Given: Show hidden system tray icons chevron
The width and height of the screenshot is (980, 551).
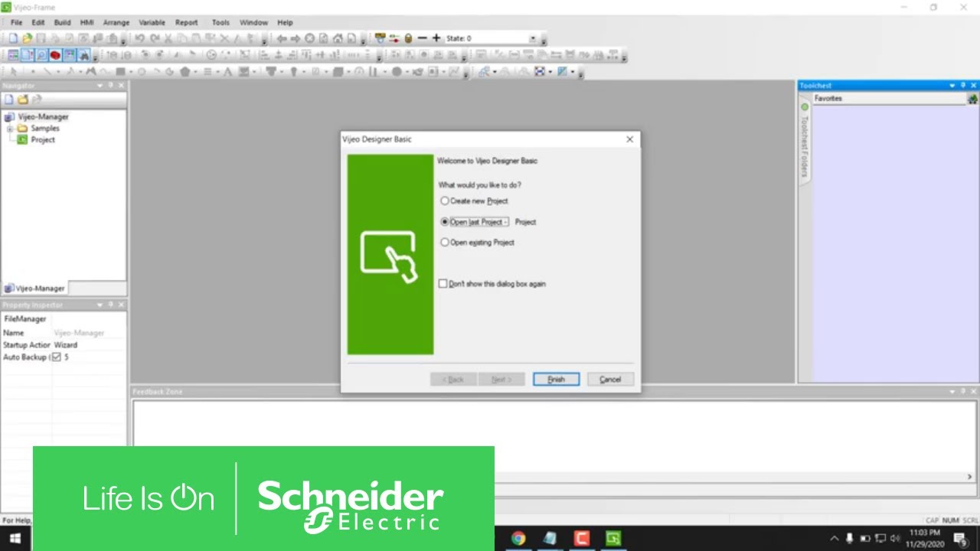Looking at the screenshot, I should click(835, 539).
